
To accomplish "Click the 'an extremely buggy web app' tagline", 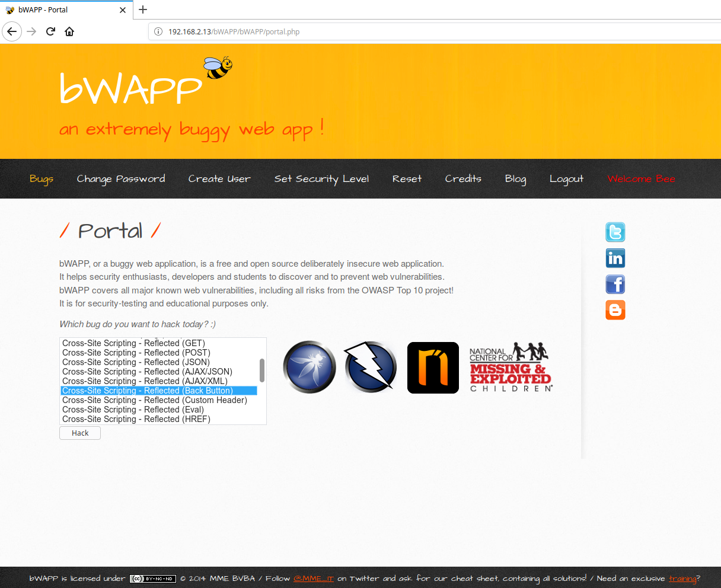I will click(x=192, y=129).
